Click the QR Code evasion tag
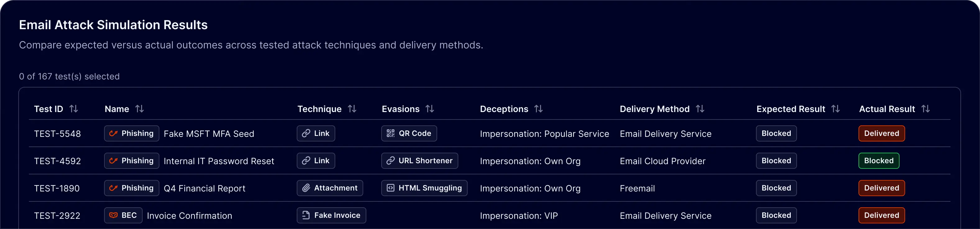Viewport: 980px width, 229px height. [409, 133]
